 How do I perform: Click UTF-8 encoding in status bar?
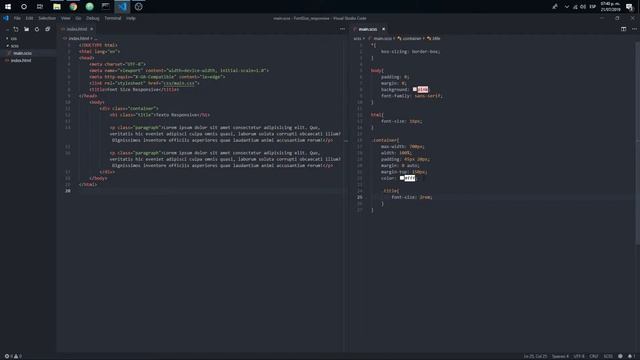coord(579,356)
